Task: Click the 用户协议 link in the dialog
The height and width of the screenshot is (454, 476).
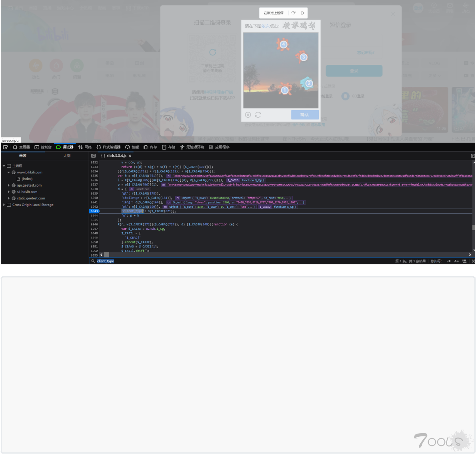Action: coord(298,125)
